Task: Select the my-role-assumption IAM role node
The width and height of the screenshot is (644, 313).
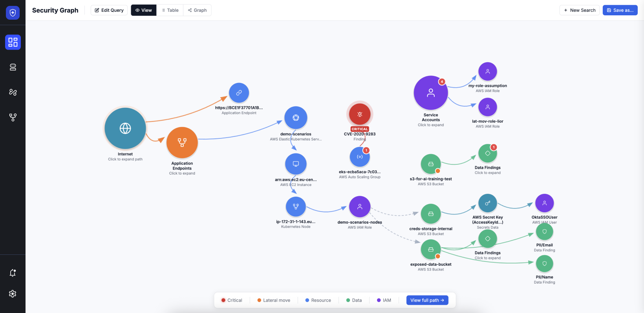Action: [x=488, y=72]
